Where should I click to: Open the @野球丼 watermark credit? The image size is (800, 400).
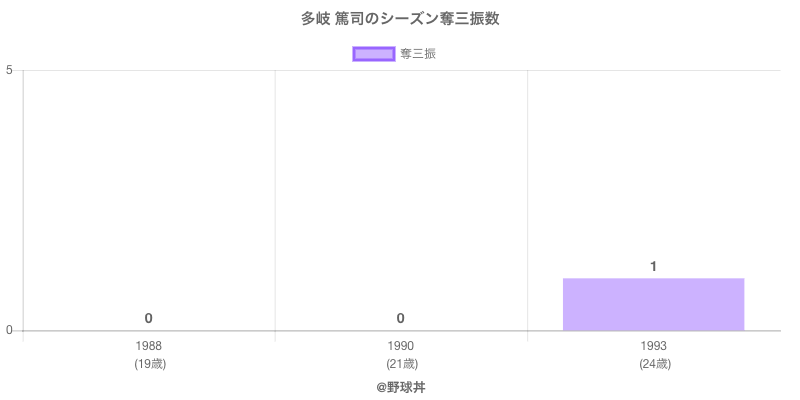point(400,386)
